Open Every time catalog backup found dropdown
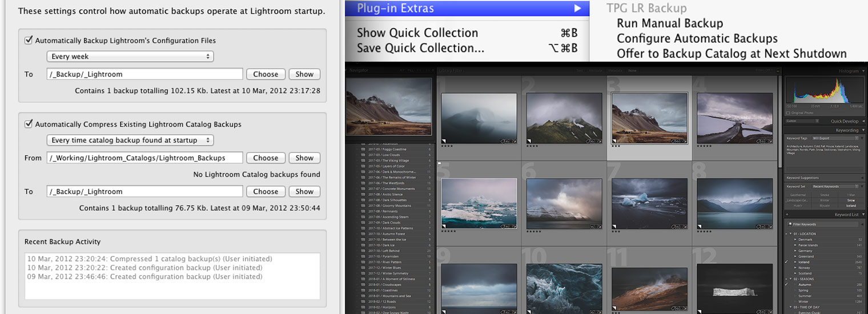The image size is (868, 314). tap(130, 140)
